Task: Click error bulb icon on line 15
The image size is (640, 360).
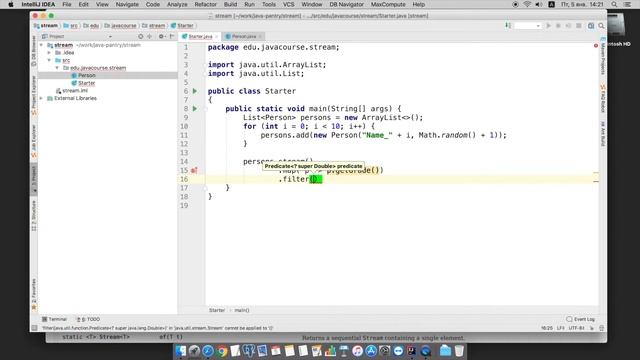Action: click(194, 170)
